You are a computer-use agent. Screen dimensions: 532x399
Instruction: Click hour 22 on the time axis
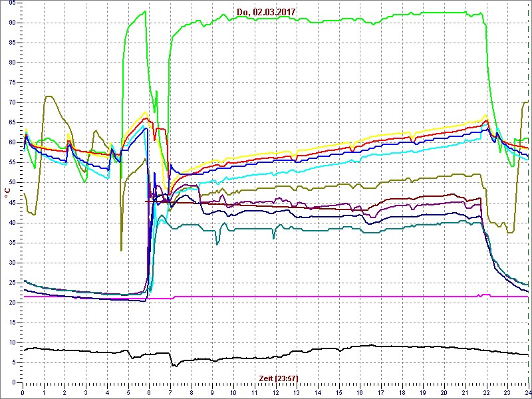pyautogui.click(x=487, y=393)
